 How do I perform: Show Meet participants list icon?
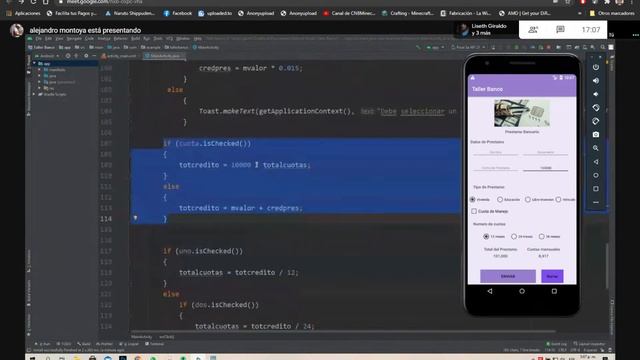point(533,29)
